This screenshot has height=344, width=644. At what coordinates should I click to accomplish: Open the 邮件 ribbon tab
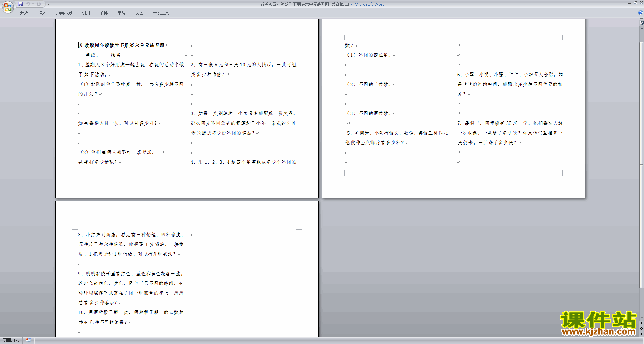click(x=104, y=13)
